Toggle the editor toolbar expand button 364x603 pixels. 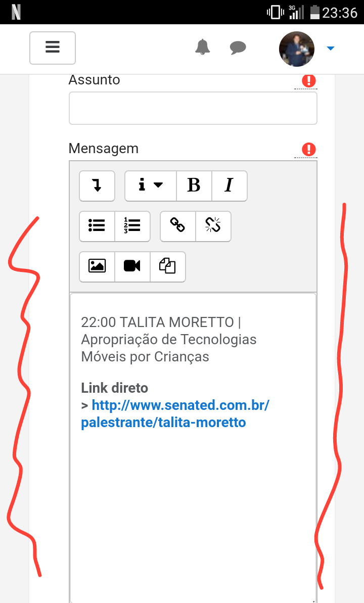(97, 185)
